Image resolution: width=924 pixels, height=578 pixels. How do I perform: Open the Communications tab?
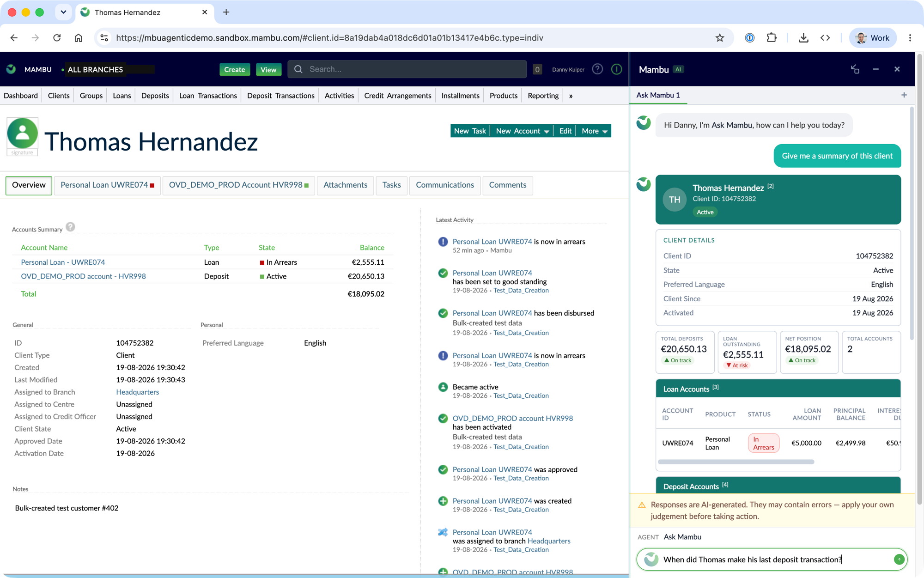point(445,185)
